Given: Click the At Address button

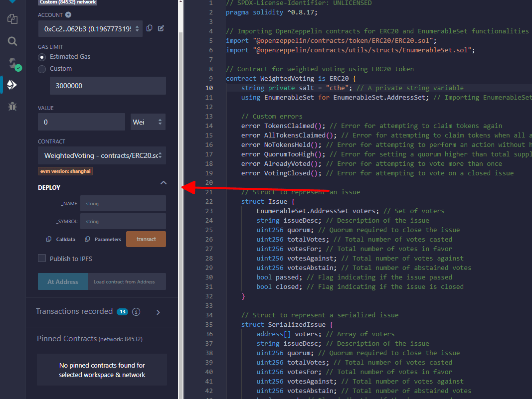Looking at the screenshot, I should click(63, 282).
